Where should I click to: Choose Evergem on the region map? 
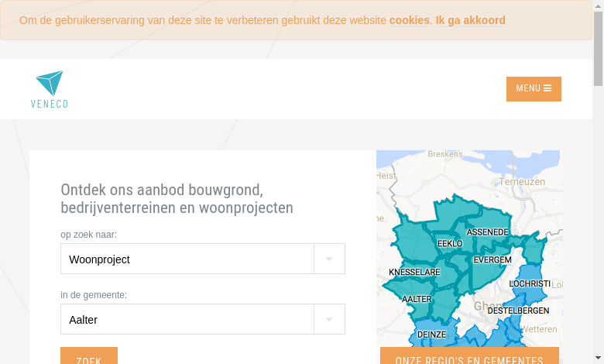(x=492, y=260)
